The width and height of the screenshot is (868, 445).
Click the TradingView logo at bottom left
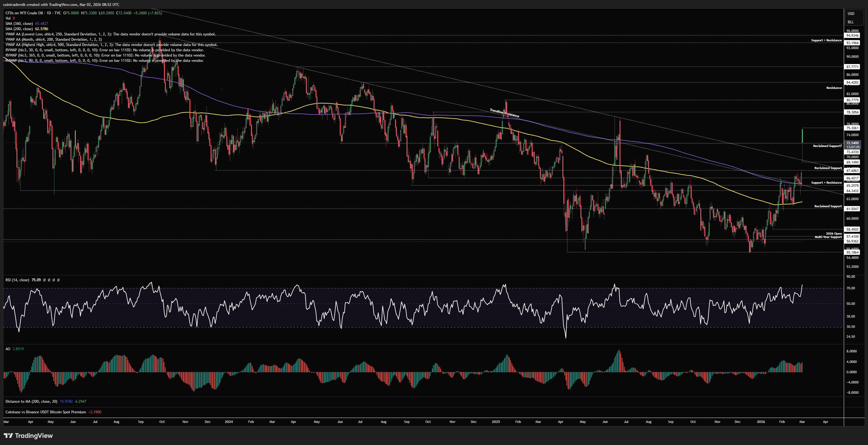click(x=28, y=436)
